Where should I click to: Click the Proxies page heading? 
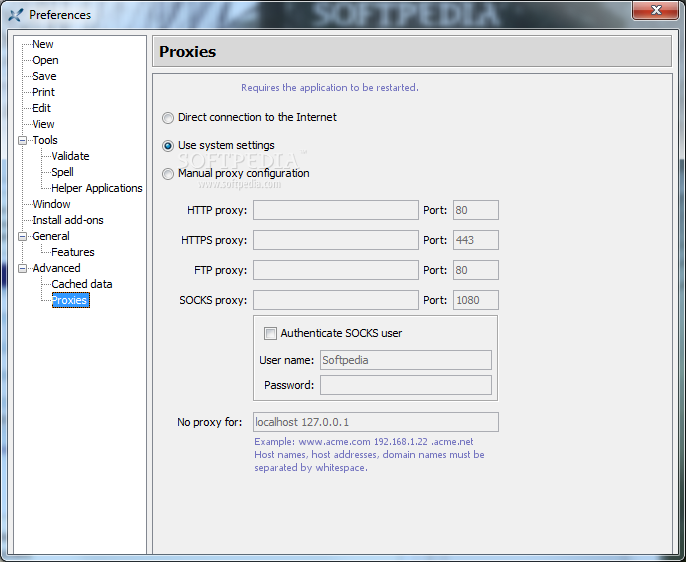point(188,52)
